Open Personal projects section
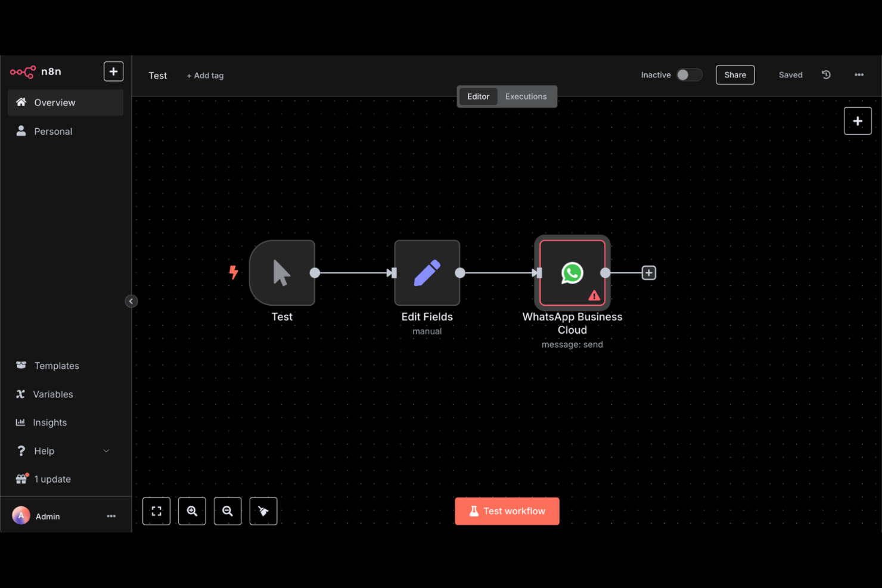Viewport: 882px width, 588px height. (x=66, y=131)
